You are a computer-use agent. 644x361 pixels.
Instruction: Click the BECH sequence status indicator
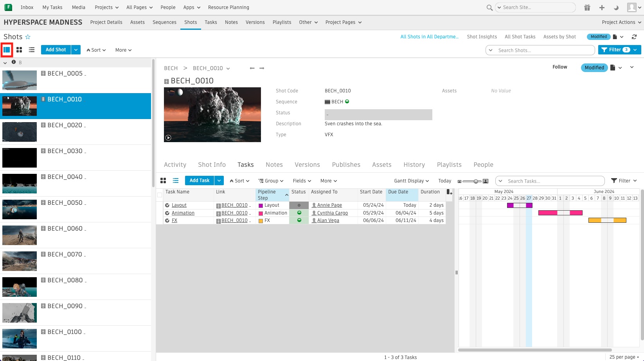tap(347, 102)
